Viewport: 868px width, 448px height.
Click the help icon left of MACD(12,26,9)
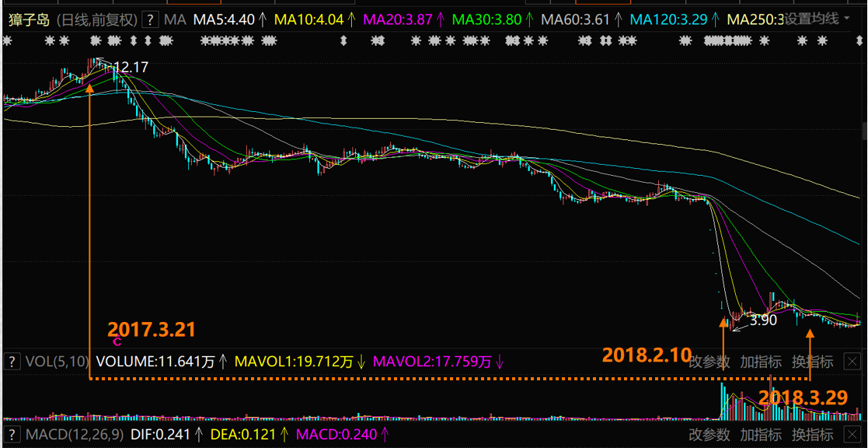(x=12, y=434)
